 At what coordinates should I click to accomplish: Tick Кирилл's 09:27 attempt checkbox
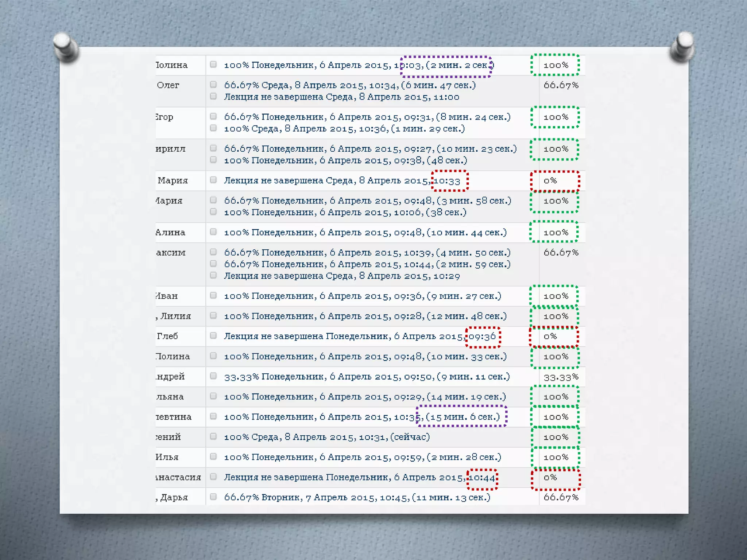[x=213, y=148]
